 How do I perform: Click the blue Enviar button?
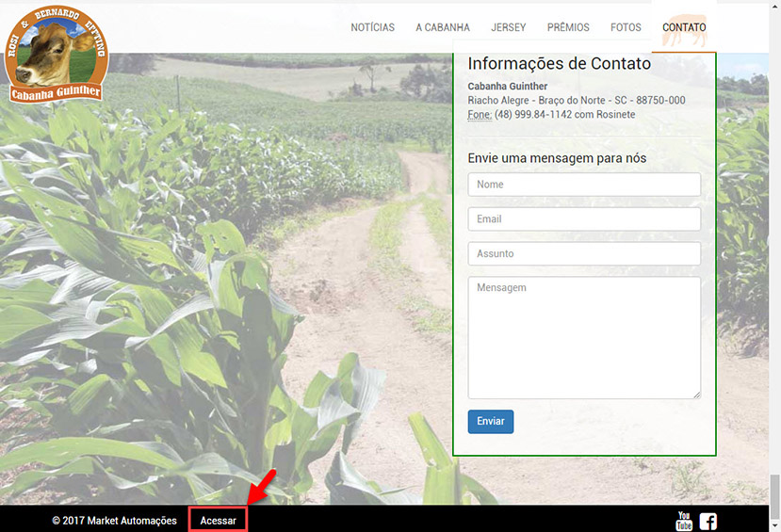491,422
